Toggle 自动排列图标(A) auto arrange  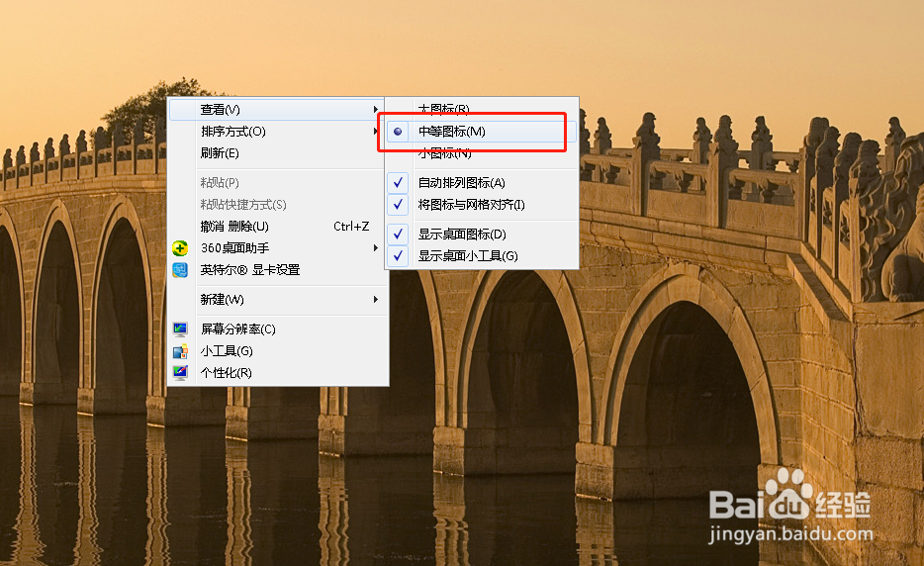(x=482, y=183)
